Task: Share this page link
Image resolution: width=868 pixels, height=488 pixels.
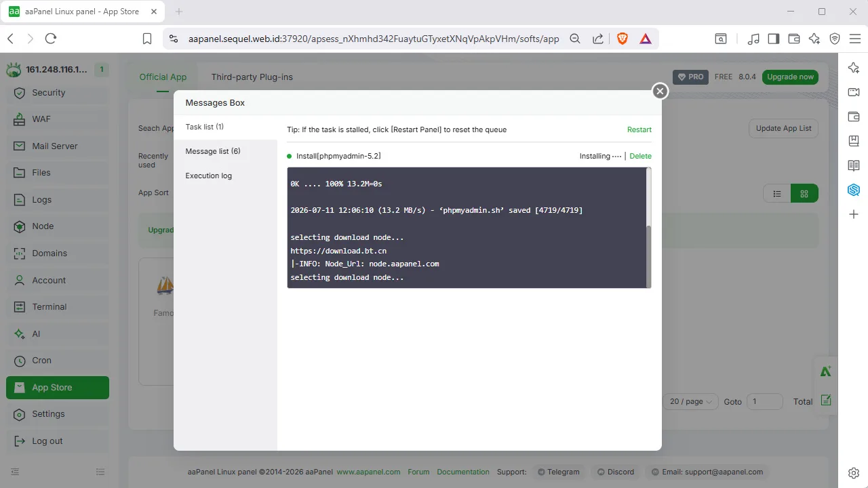Action: click(598, 39)
